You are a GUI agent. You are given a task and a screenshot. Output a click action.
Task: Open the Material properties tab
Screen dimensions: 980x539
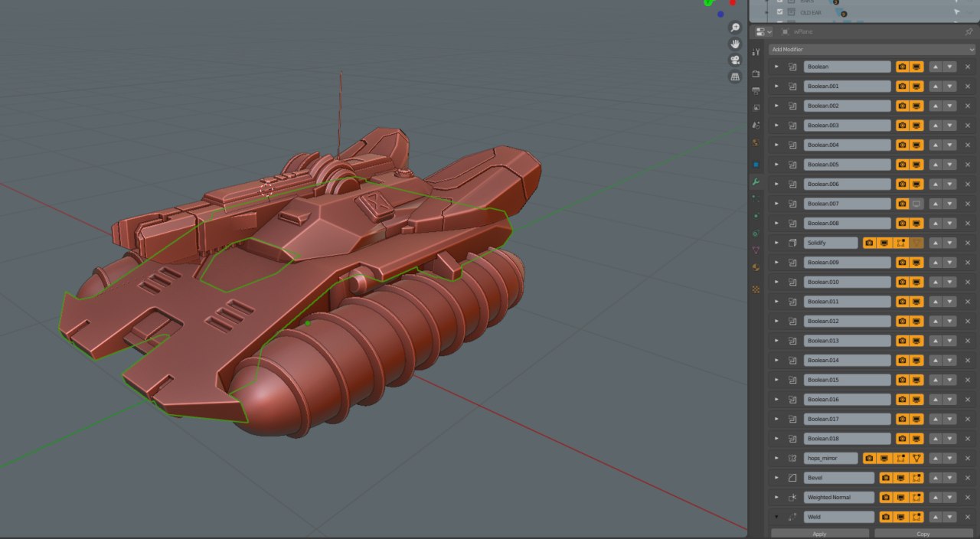(x=756, y=267)
